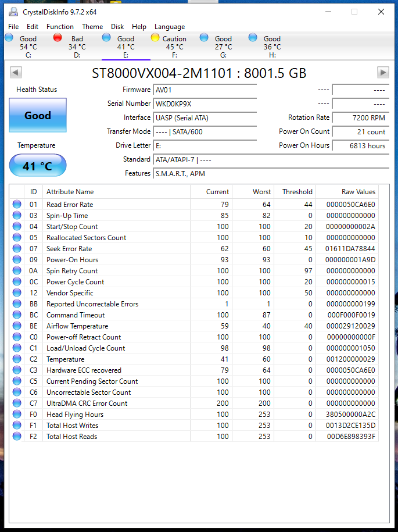Click the CrystalDiskInfo title bar app icon

point(13,12)
